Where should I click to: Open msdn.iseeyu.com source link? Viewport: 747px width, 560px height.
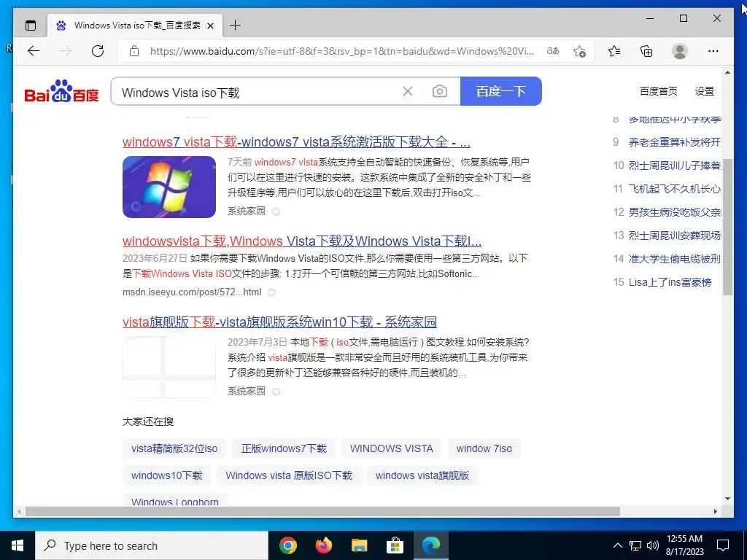192,292
